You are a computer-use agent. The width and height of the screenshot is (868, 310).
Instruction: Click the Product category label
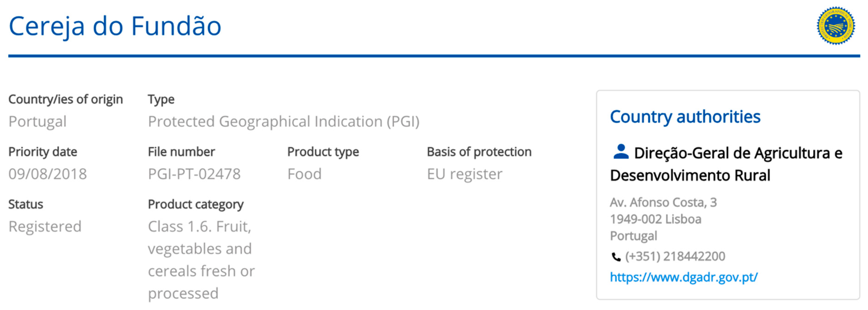[x=196, y=204]
